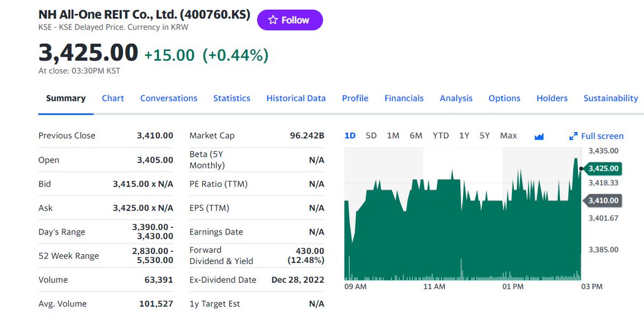Click the 3,425.00 current price

[x=88, y=53]
